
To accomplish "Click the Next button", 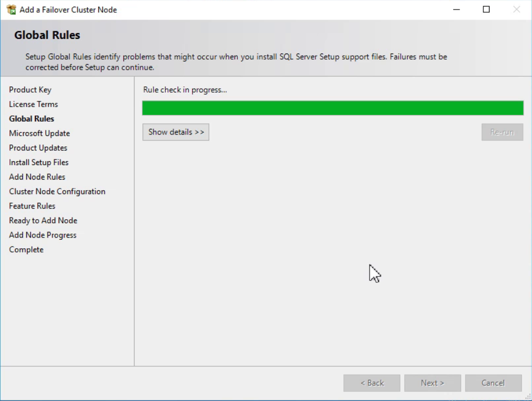I will pyautogui.click(x=433, y=383).
